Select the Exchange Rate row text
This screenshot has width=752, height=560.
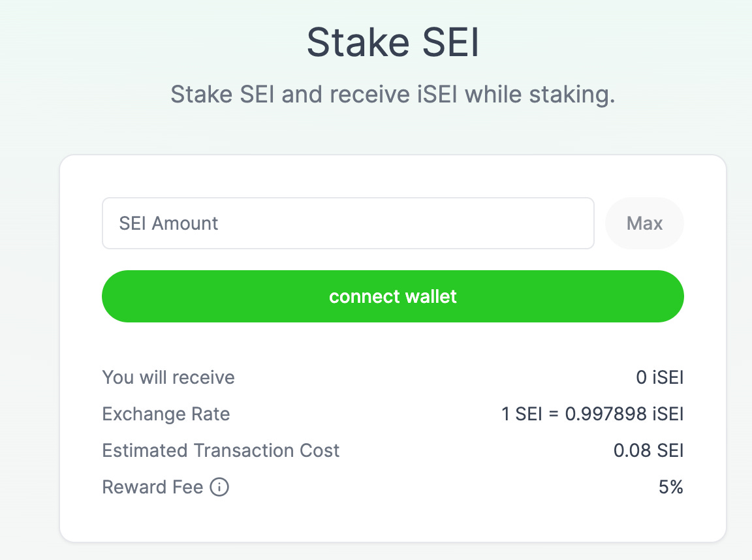pyautogui.click(x=165, y=414)
